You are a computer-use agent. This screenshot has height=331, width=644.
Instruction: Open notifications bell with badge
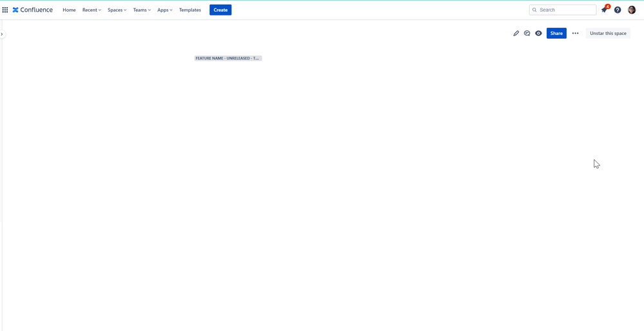tap(604, 10)
